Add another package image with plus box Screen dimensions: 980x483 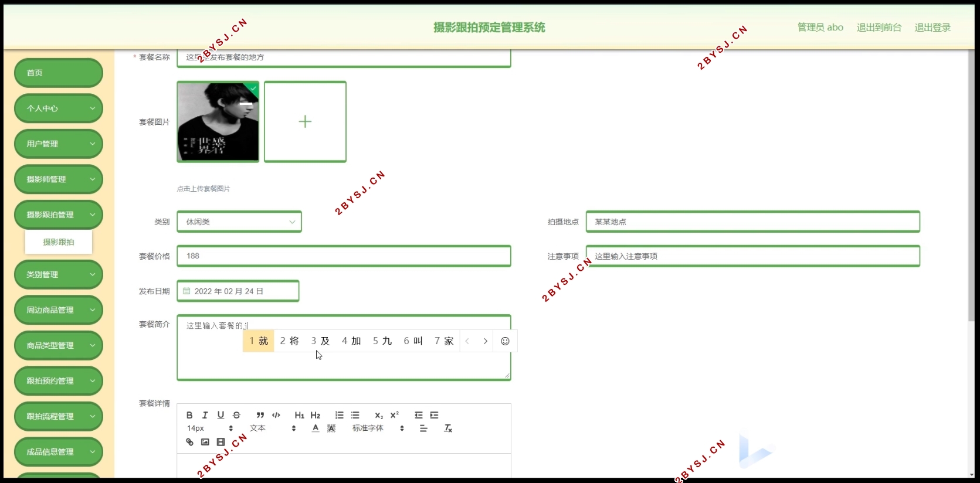point(305,122)
